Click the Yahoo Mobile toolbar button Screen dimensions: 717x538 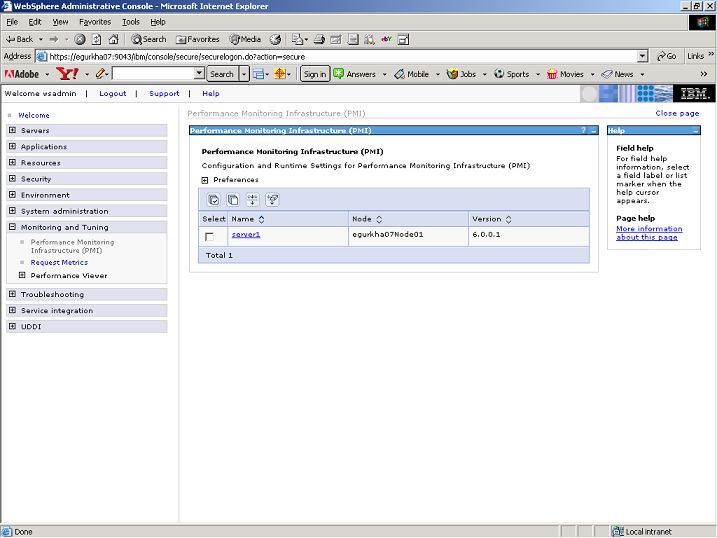[412, 74]
